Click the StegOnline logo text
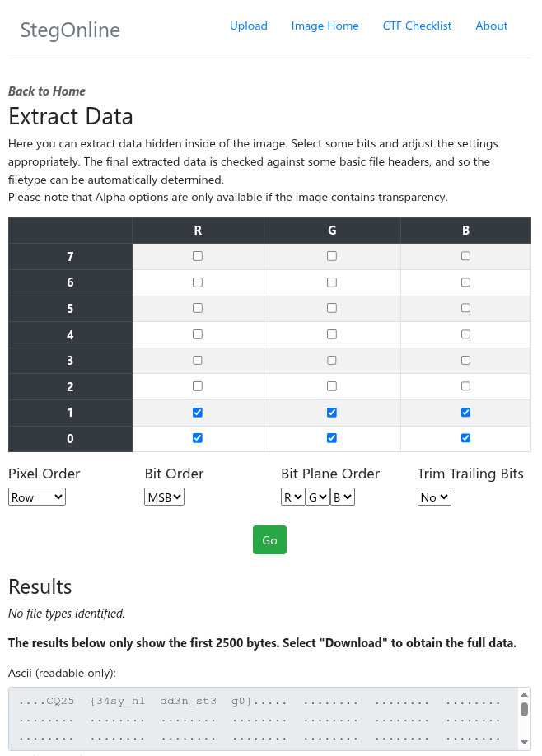The image size is (542, 756). [70, 30]
